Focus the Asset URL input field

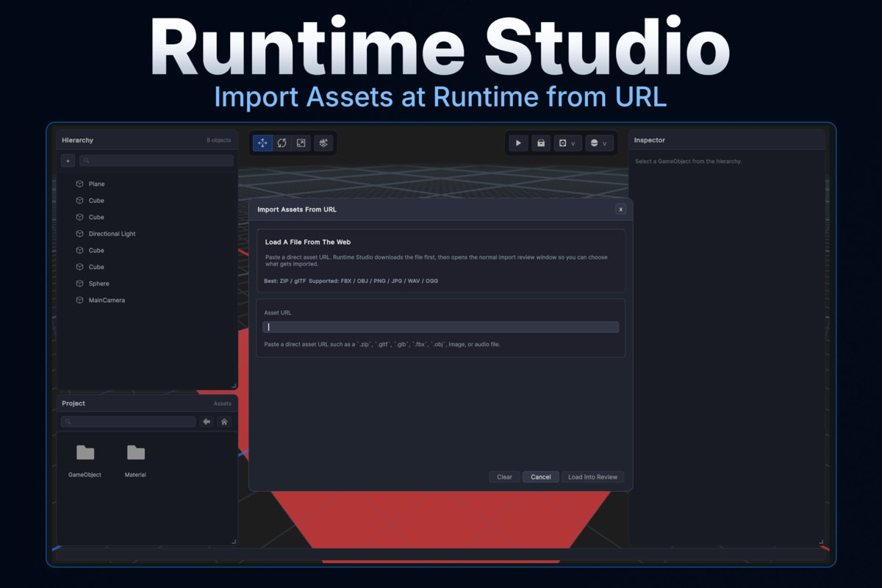point(441,327)
